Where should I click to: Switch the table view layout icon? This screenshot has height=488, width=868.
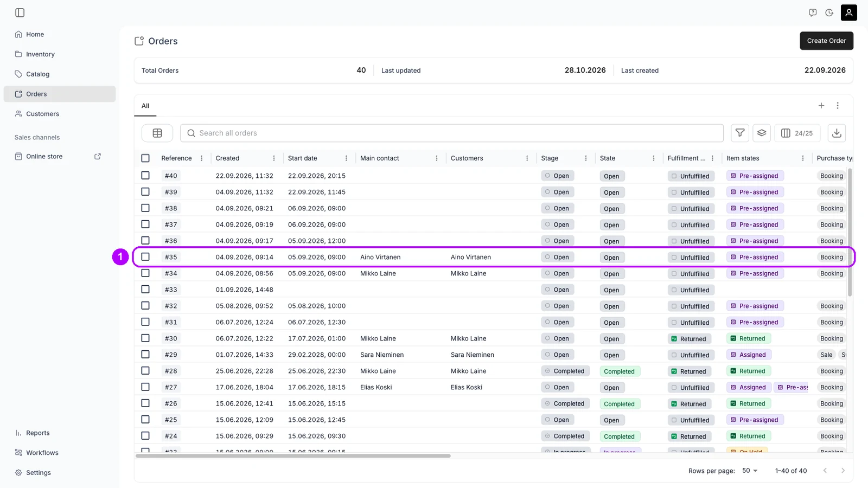pos(157,133)
